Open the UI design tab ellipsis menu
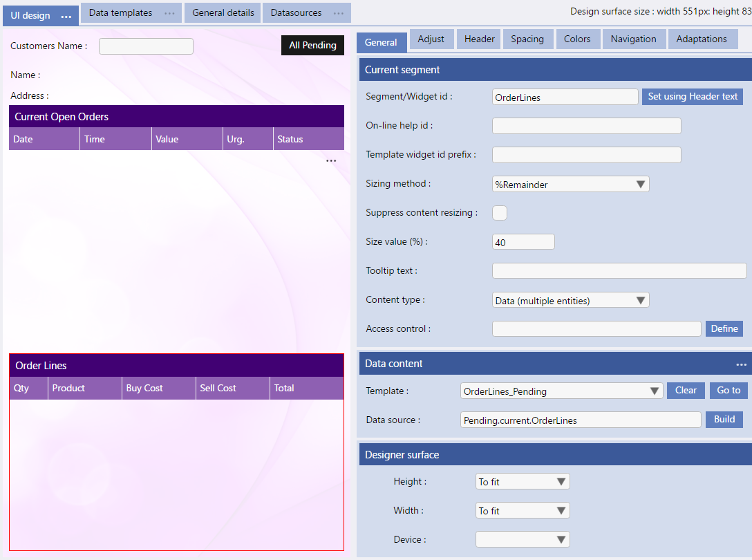Viewport: 752px width, 560px height. point(66,17)
